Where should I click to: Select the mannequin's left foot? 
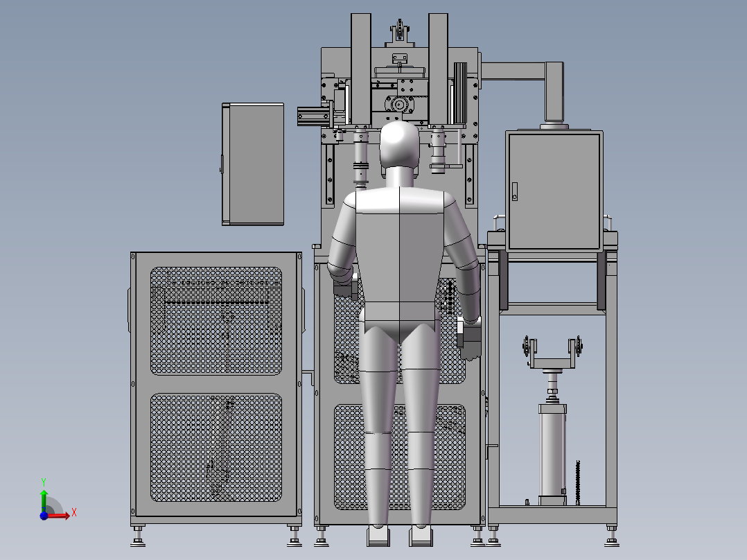(378, 536)
